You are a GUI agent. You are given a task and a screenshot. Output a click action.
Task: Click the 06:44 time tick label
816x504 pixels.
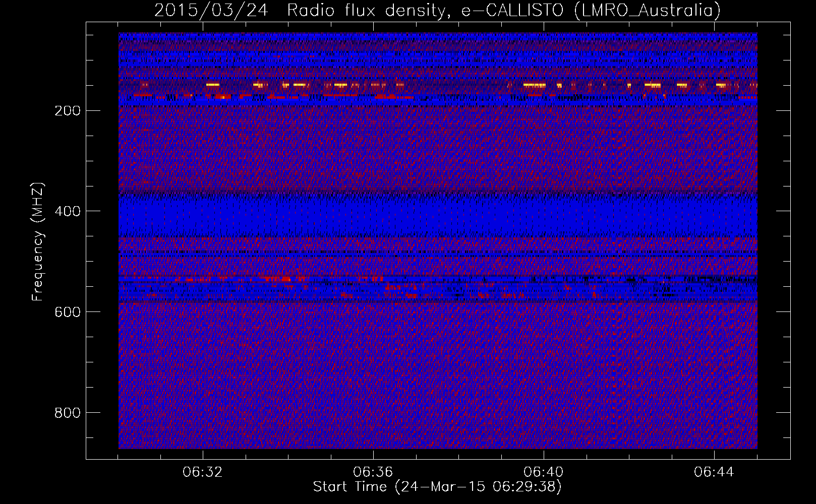714,472
